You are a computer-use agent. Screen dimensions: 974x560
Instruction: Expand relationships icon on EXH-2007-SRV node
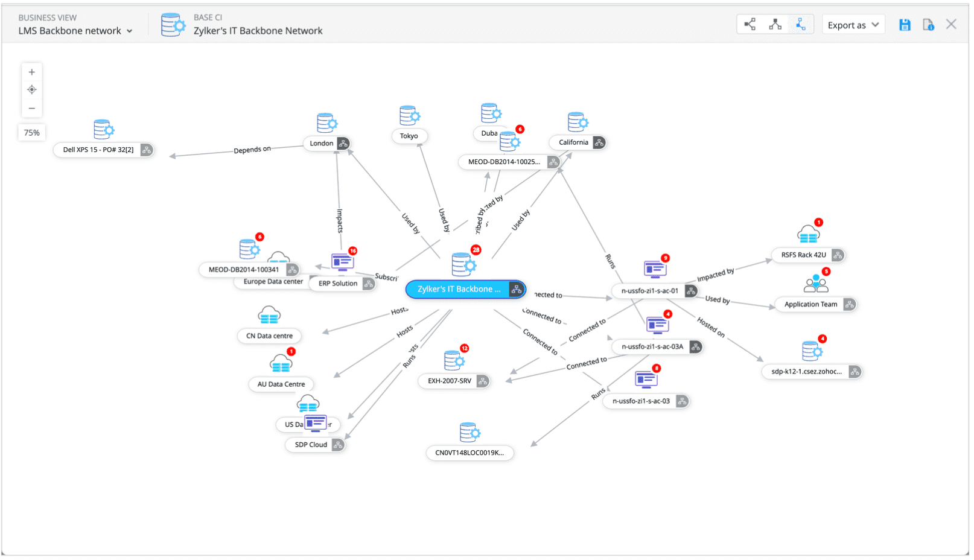click(482, 381)
